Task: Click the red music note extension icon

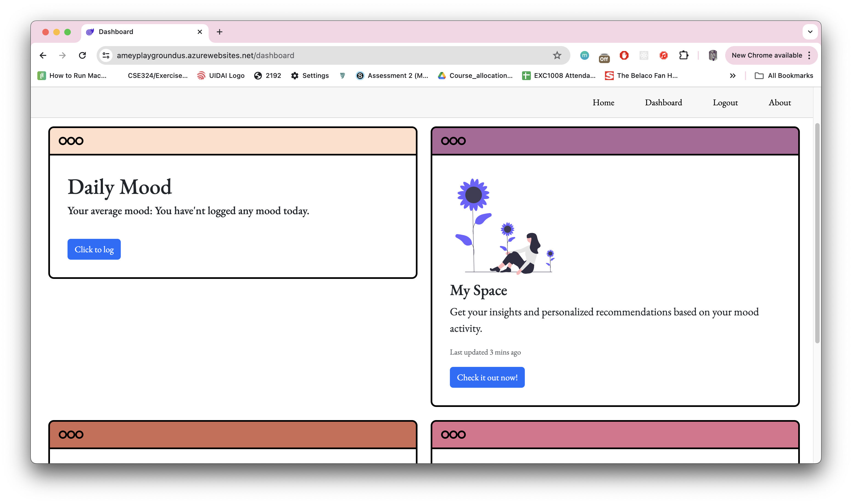Action: [x=663, y=55]
